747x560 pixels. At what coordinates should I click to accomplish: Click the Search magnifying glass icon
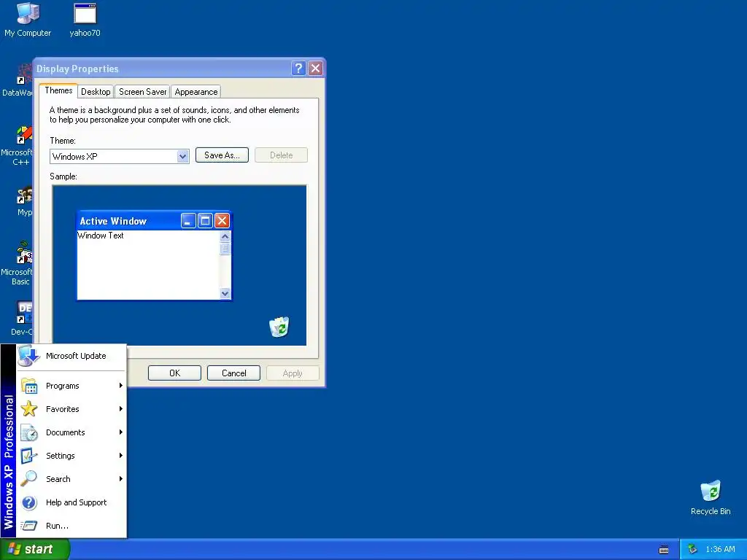[x=29, y=478]
